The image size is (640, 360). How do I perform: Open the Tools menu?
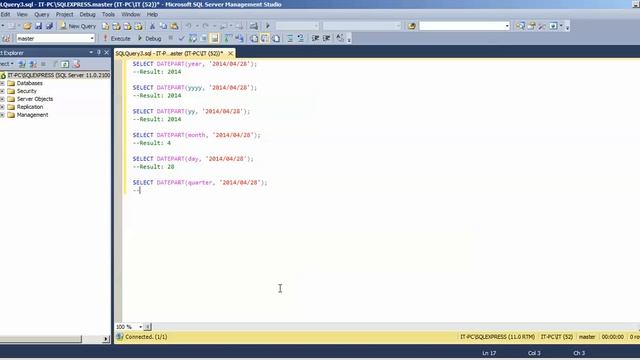coord(108,14)
